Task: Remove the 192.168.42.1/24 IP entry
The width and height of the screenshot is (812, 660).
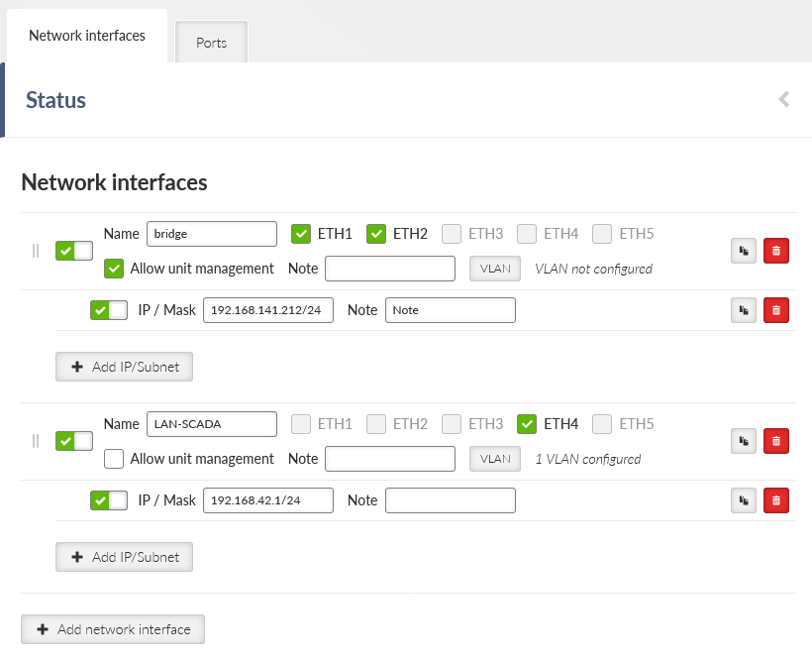Action: 775,500
